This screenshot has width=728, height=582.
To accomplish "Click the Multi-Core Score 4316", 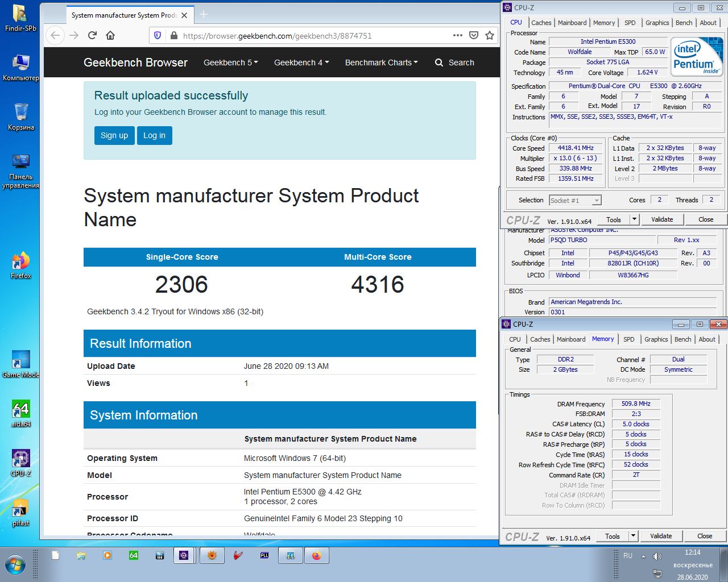I will coord(378,284).
